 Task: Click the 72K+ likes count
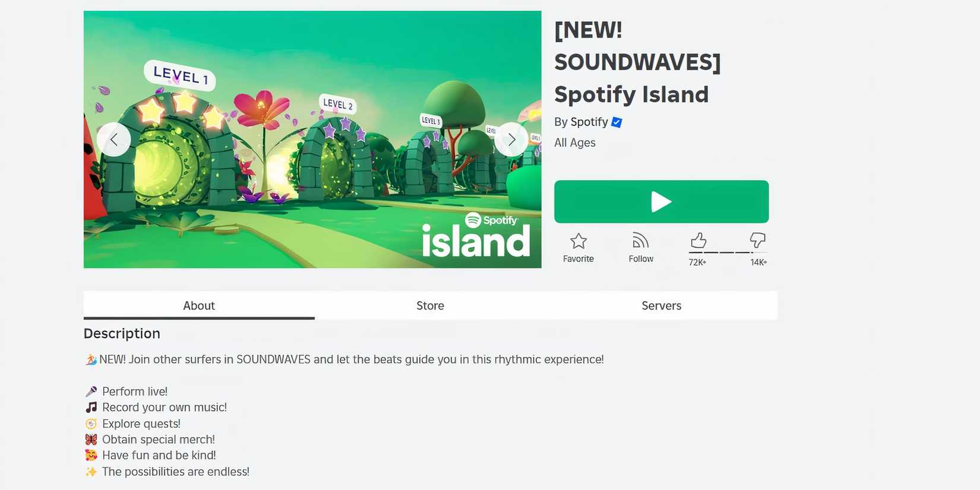[x=697, y=262]
